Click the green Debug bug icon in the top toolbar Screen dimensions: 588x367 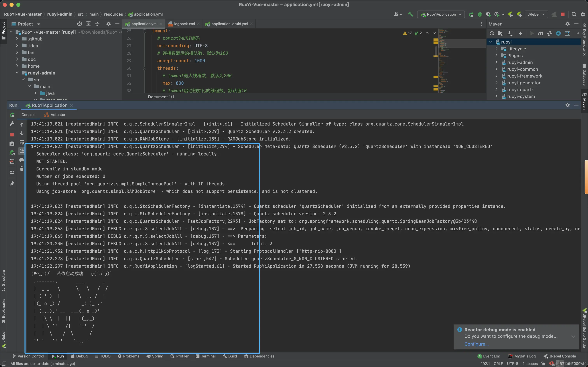pyautogui.click(x=479, y=14)
